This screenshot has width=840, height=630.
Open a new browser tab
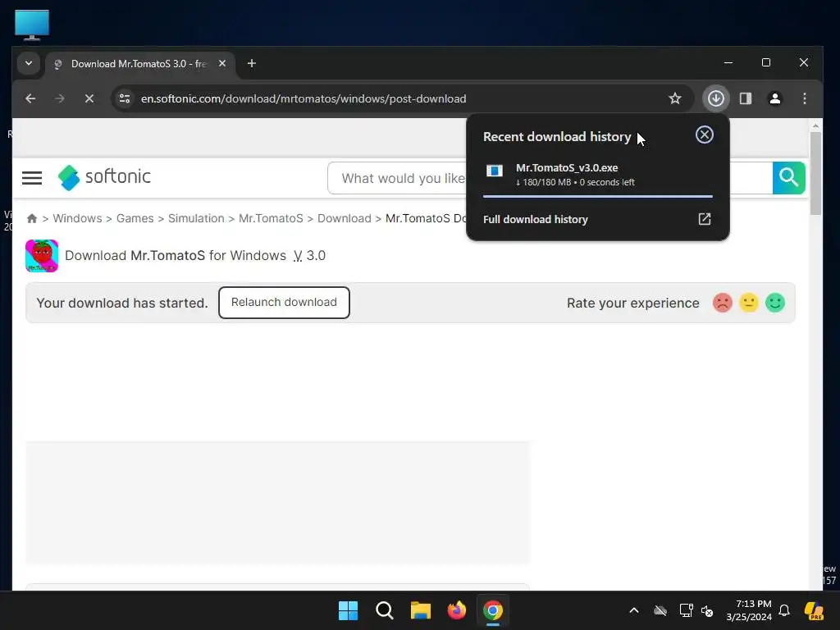point(252,64)
